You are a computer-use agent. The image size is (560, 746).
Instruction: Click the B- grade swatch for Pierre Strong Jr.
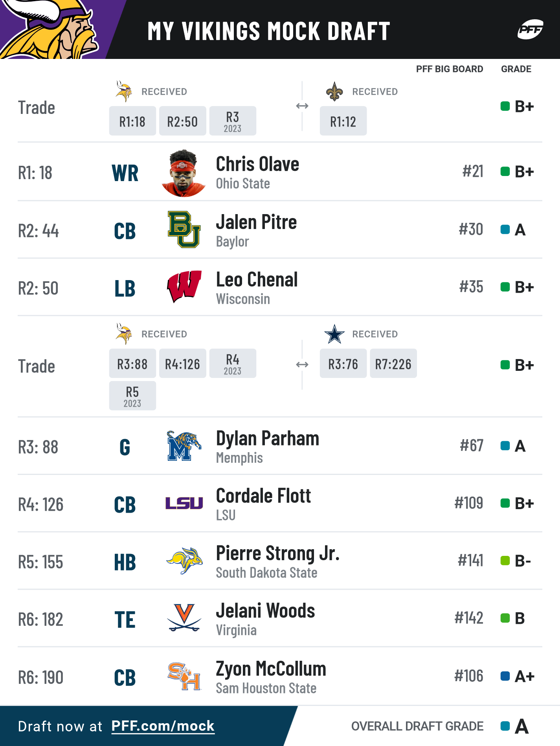tap(505, 561)
